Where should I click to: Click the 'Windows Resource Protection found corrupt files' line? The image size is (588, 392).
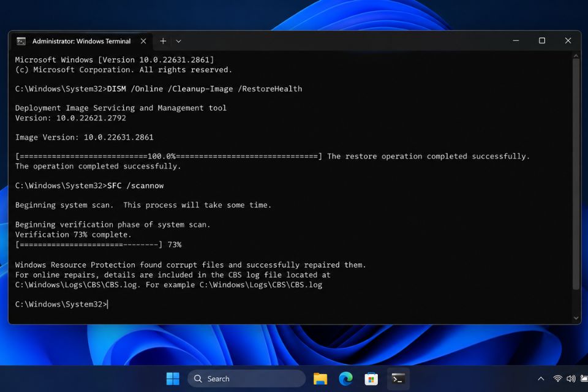coord(190,265)
